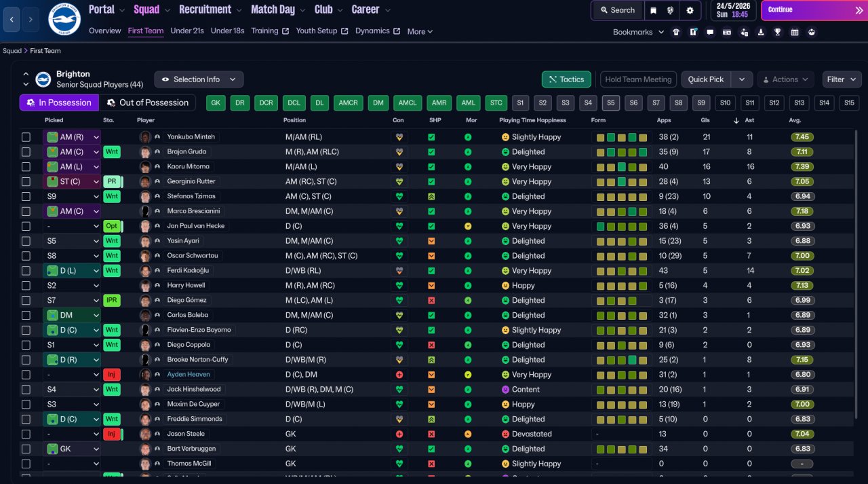Click the calendar bookmark icon
The image size is (868, 484).
tap(794, 32)
